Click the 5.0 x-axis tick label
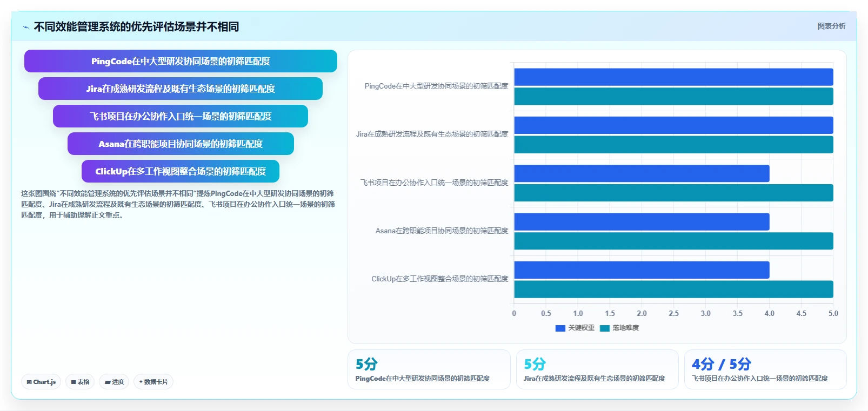Viewport: 868px width, 411px height. coord(833,313)
